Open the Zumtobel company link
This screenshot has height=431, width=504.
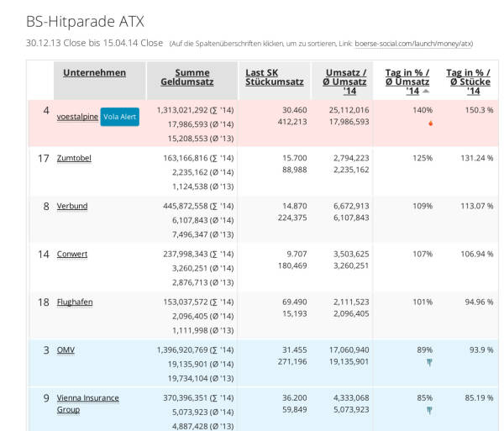click(75, 158)
